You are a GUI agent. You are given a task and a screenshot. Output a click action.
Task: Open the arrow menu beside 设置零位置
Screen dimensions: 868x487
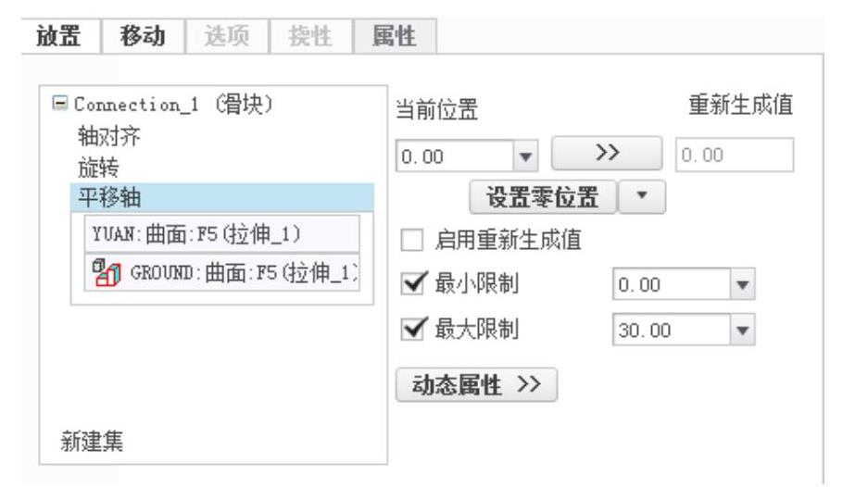642,196
